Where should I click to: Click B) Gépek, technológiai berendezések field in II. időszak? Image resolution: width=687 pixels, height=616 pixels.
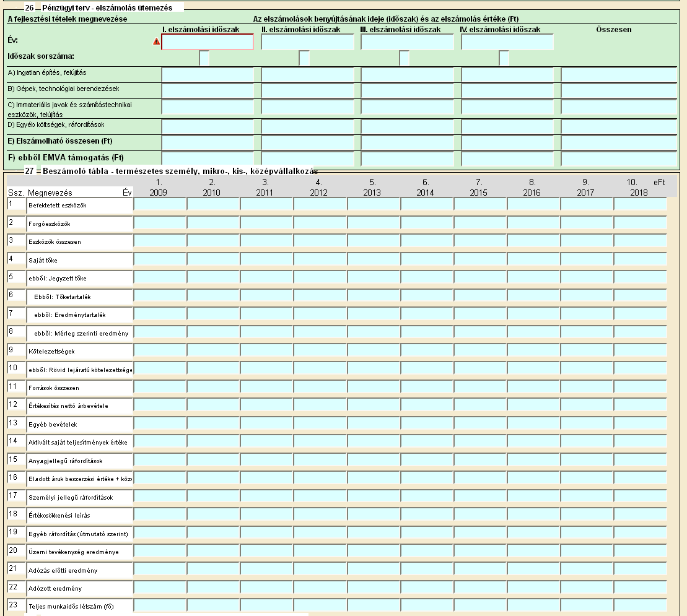[x=308, y=91]
